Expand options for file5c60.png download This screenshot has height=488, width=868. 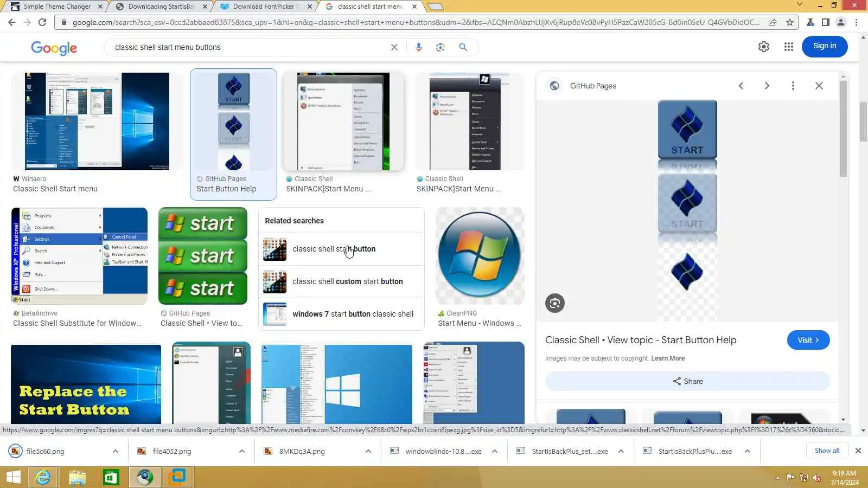[116, 451]
